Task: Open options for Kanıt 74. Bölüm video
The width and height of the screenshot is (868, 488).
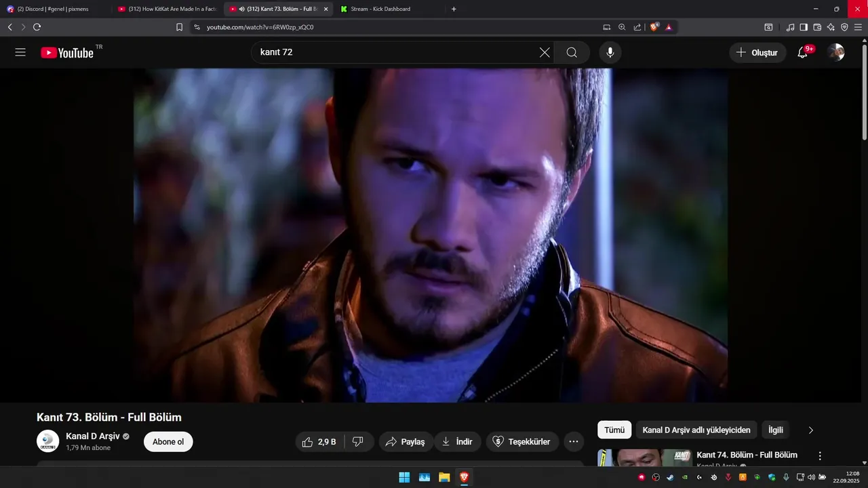Action: click(x=820, y=456)
